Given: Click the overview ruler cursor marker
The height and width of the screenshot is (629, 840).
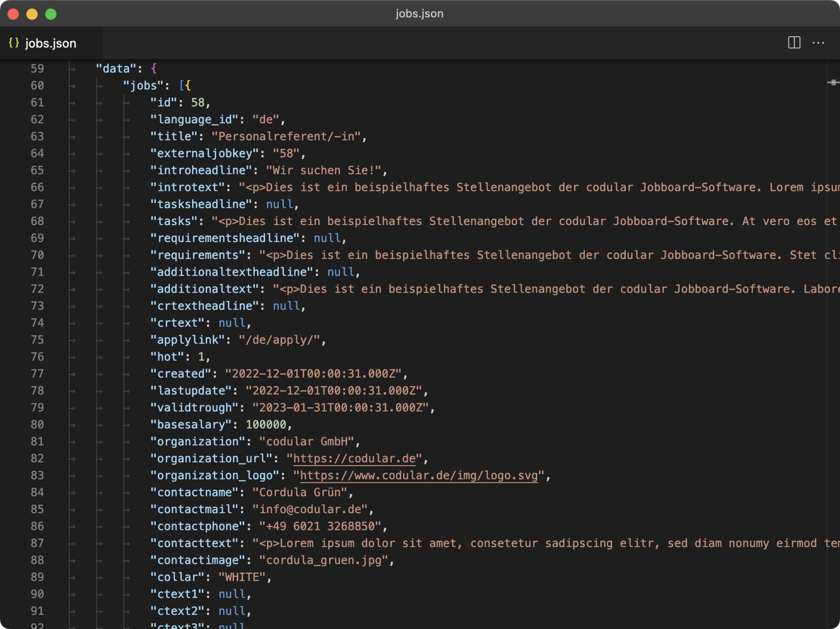Looking at the screenshot, I should click(833, 82).
